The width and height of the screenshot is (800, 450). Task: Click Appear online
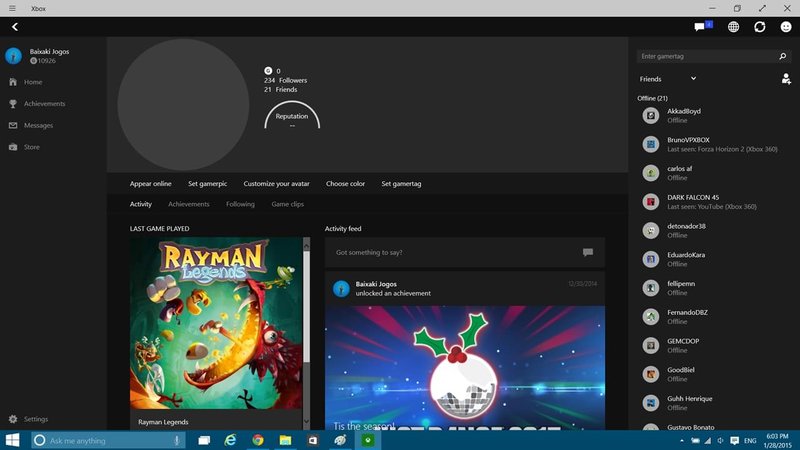click(x=151, y=184)
